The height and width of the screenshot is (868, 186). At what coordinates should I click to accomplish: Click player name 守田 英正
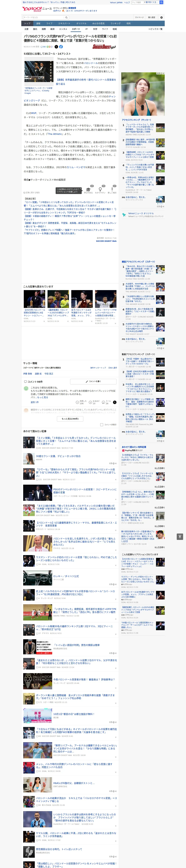click(x=49, y=374)
